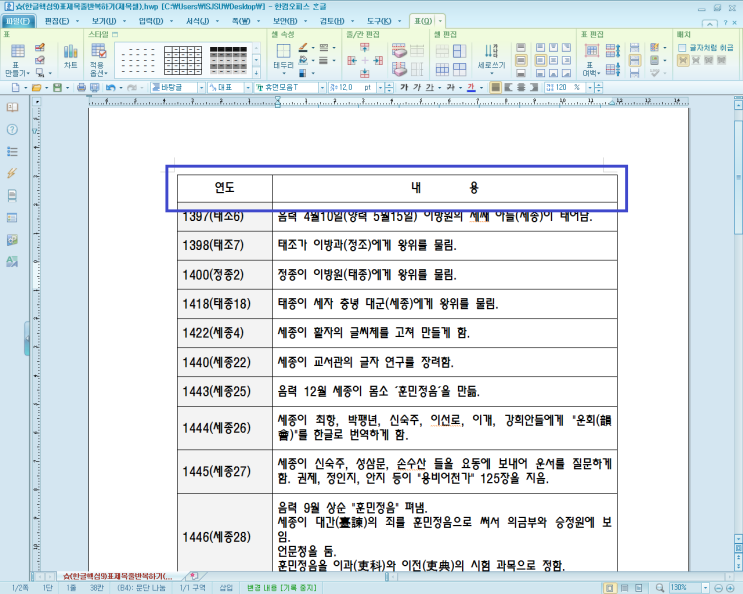Click the Print Preview icon

pyautogui.click(x=95, y=88)
